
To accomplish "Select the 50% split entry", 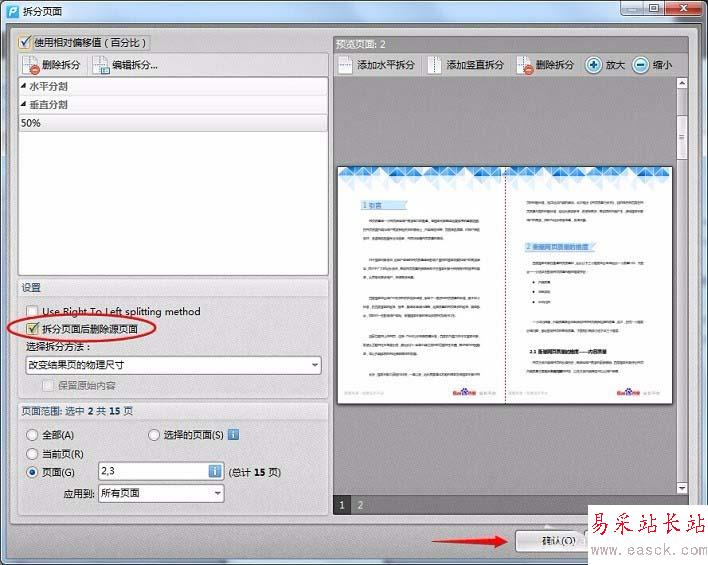I will tap(173, 123).
